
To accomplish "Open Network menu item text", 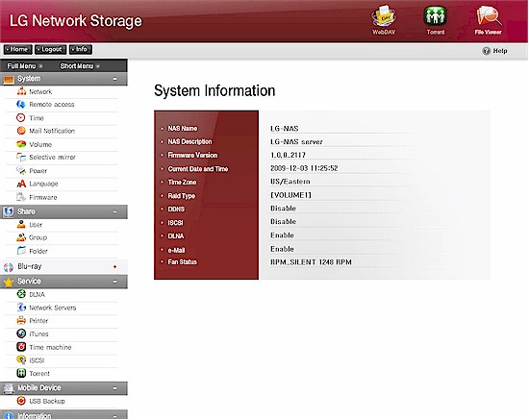I will (x=40, y=91).
